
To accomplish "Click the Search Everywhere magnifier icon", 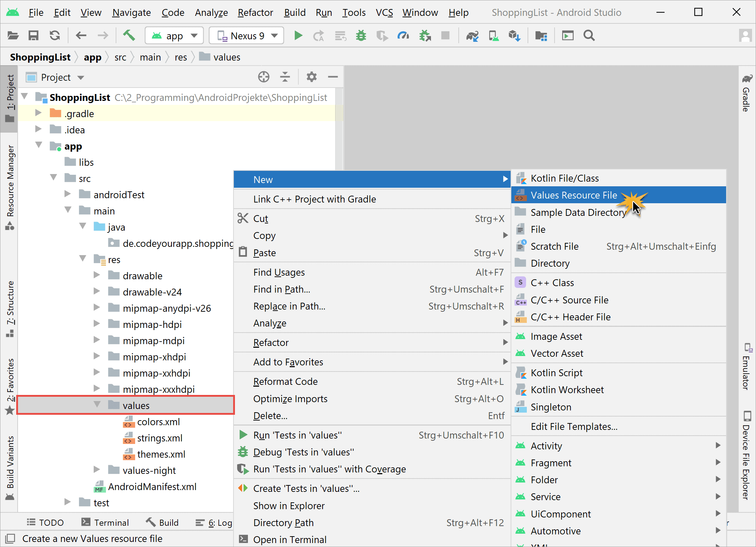I will click(589, 35).
